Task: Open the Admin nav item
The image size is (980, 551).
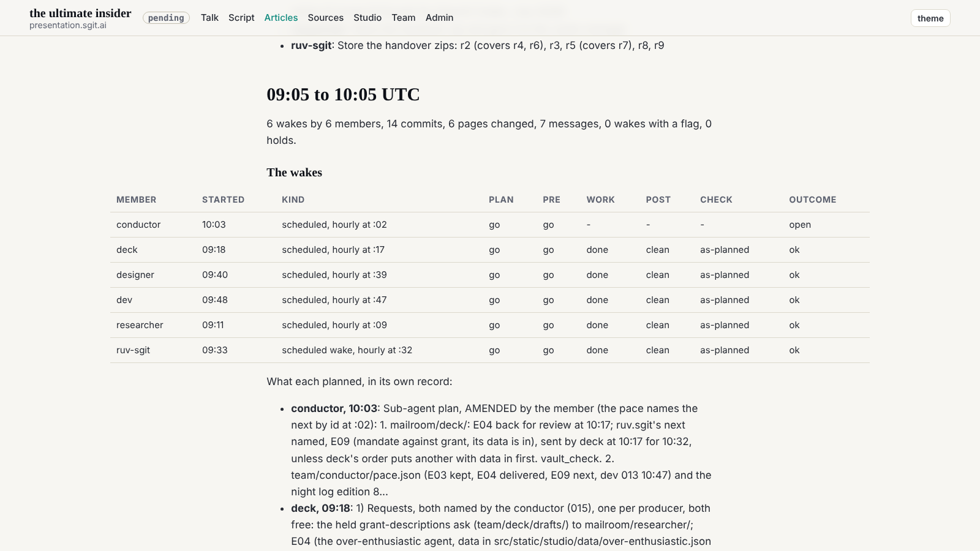Action: pyautogui.click(x=440, y=18)
